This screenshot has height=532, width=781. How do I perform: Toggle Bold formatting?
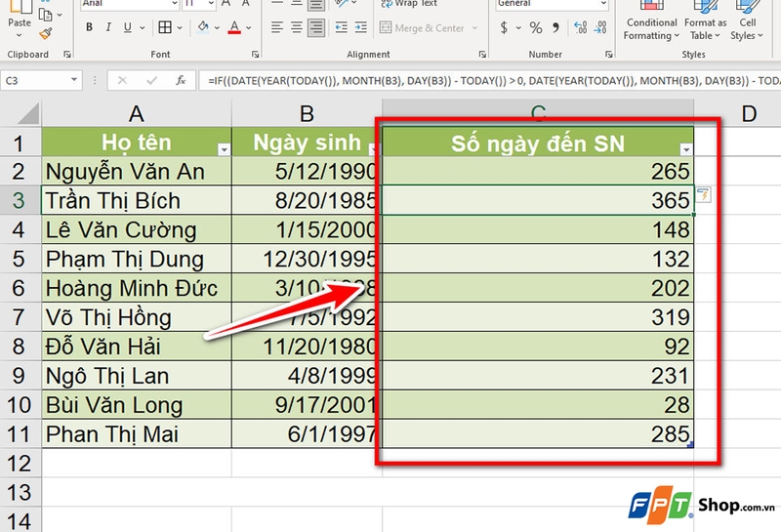89,27
